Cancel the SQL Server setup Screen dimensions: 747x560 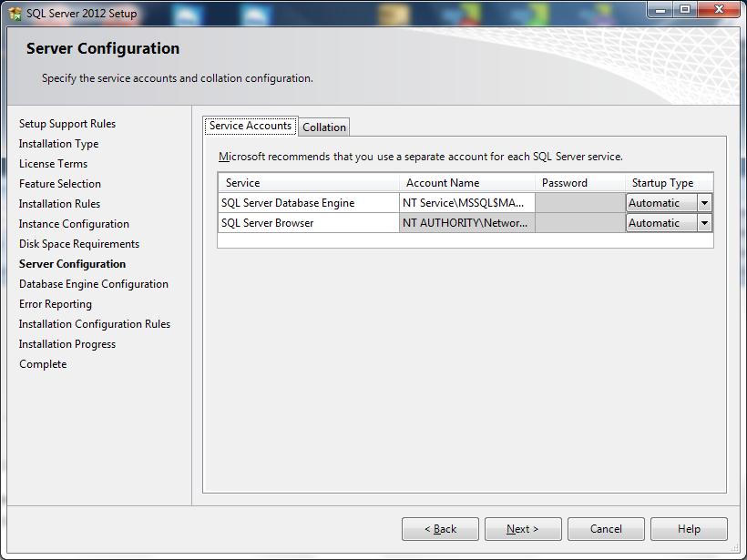point(606,529)
